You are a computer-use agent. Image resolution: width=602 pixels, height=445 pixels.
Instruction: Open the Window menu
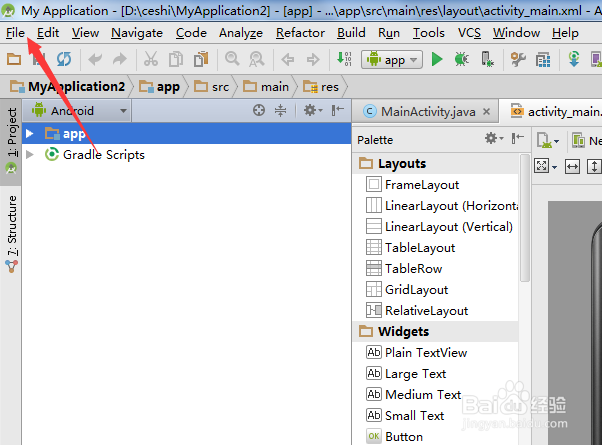click(x=516, y=33)
